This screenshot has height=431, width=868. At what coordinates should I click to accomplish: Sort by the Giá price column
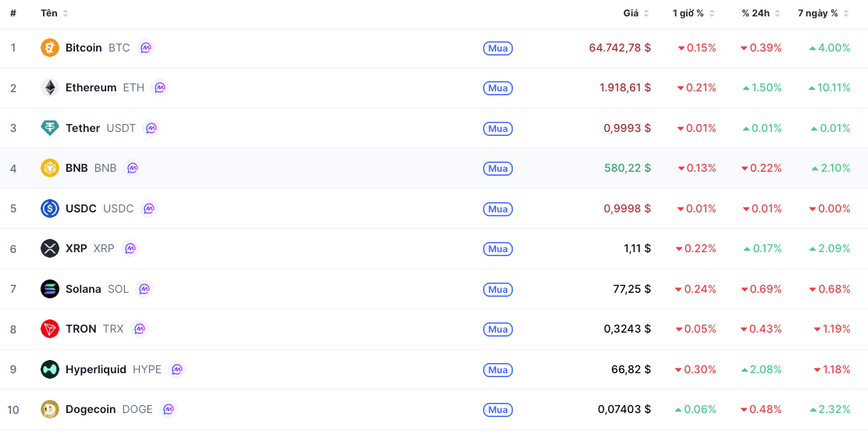pyautogui.click(x=636, y=13)
